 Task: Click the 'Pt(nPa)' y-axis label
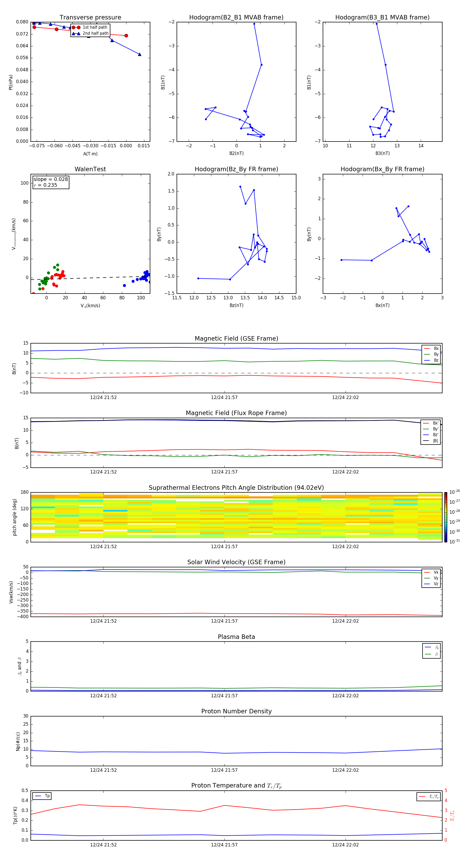click(x=11, y=82)
